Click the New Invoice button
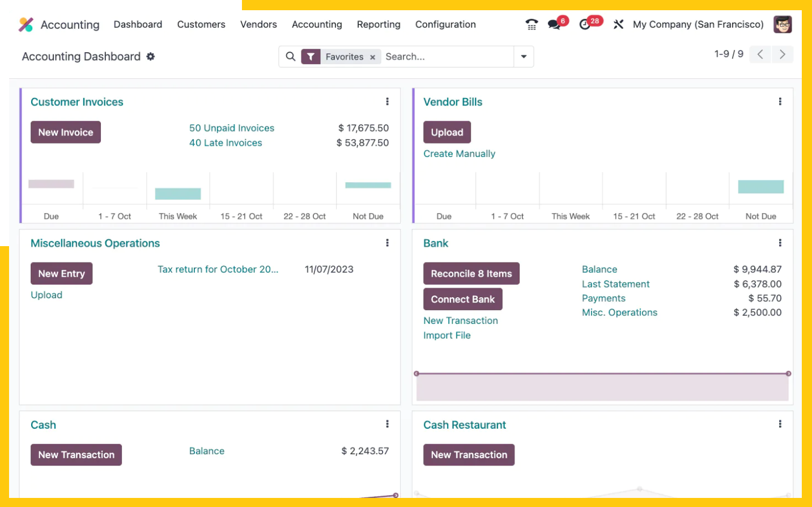The width and height of the screenshot is (812, 507). pos(66,132)
